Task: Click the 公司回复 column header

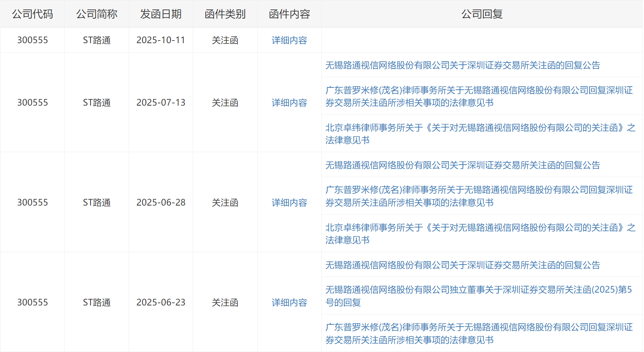Action: [482, 14]
